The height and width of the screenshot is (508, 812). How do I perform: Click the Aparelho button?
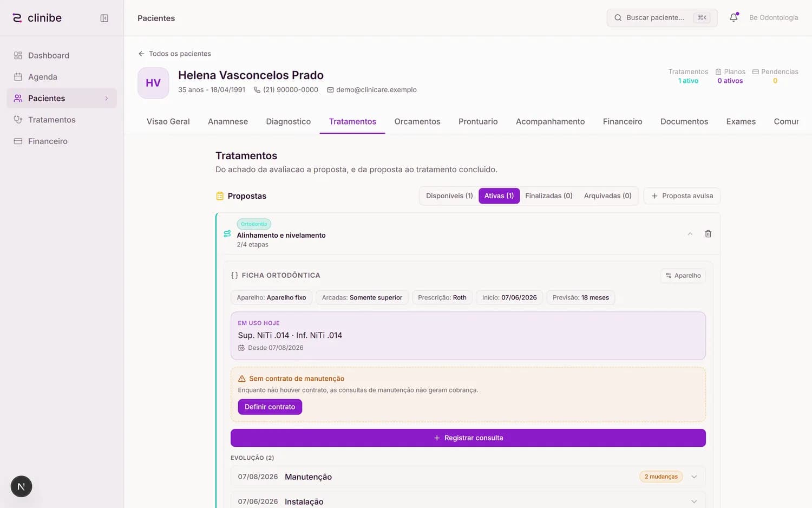click(683, 276)
